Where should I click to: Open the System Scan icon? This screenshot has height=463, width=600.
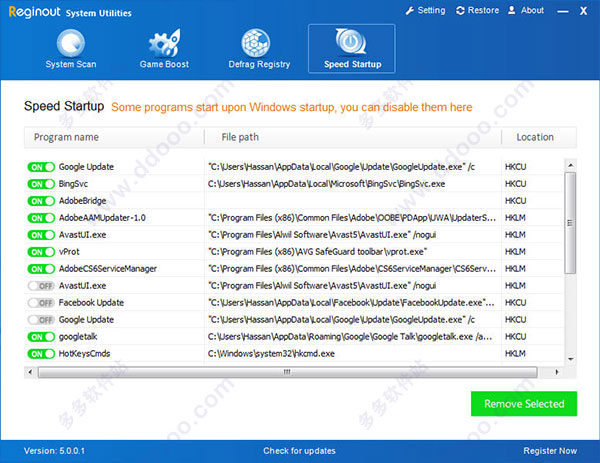coord(71,43)
